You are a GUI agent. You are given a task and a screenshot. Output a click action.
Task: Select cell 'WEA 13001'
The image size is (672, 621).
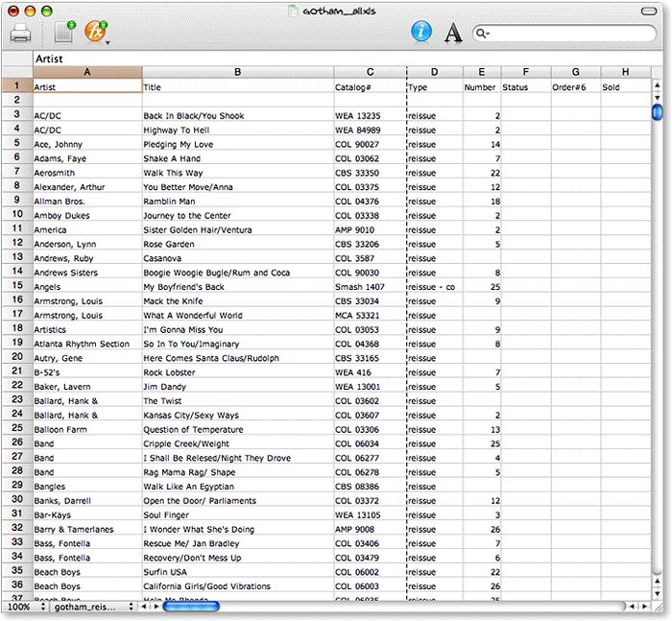[x=371, y=387]
